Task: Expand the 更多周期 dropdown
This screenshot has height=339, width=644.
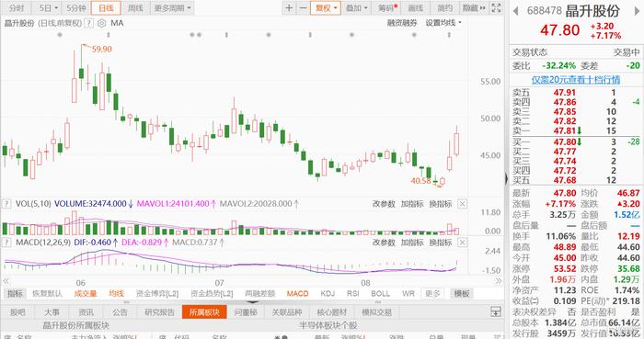Action: [173, 7]
